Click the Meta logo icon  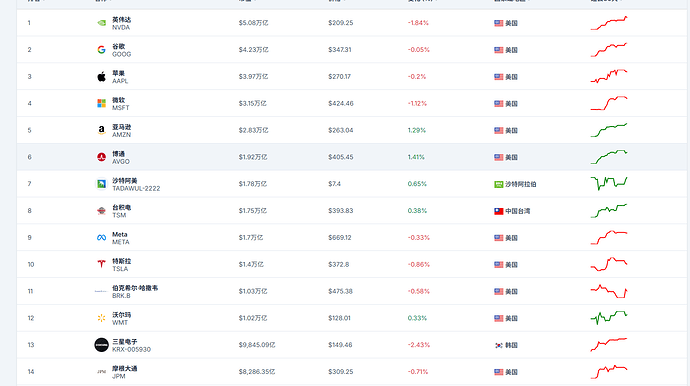(101, 238)
